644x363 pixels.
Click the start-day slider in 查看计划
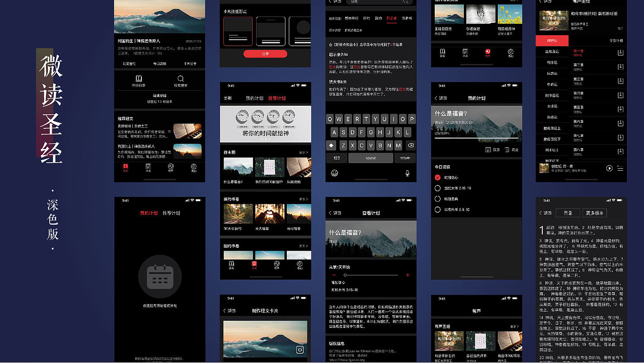[370, 275]
